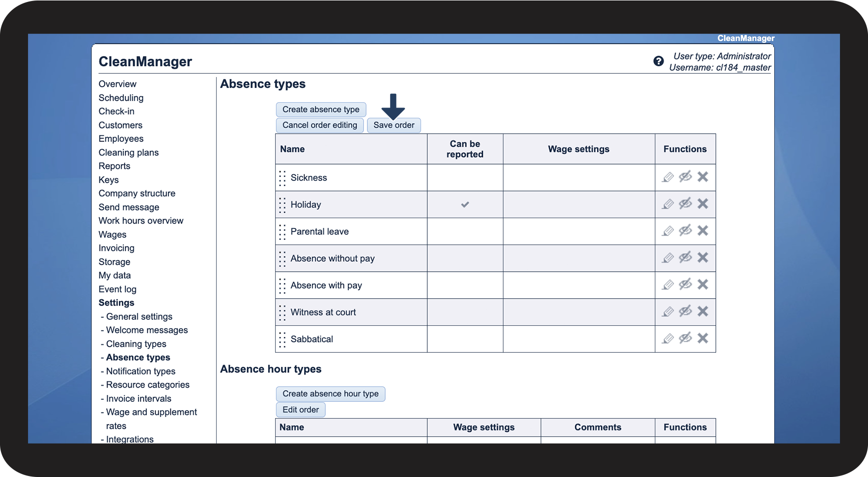Open the Settings section in sidebar

coord(116,303)
